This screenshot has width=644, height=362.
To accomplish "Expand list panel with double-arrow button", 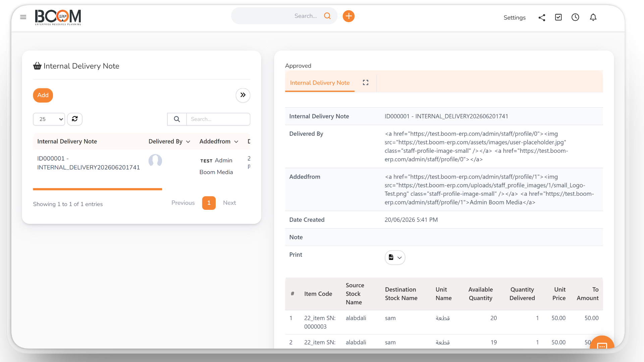I will [x=243, y=95].
